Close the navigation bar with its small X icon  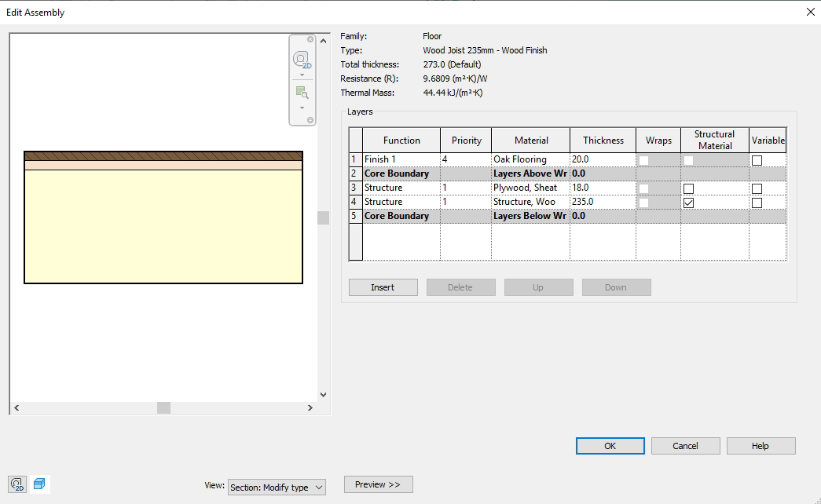[x=310, y=39]
